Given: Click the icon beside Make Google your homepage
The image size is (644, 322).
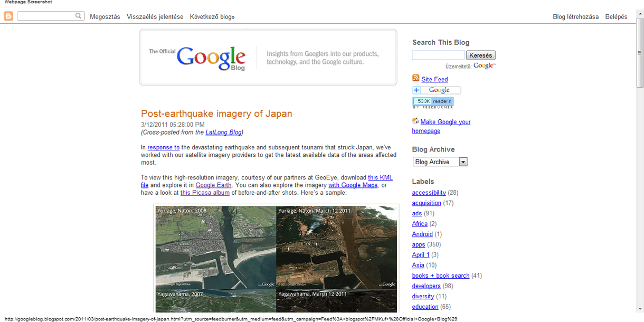Looking at the screenshot, I should tap(415, 121).
